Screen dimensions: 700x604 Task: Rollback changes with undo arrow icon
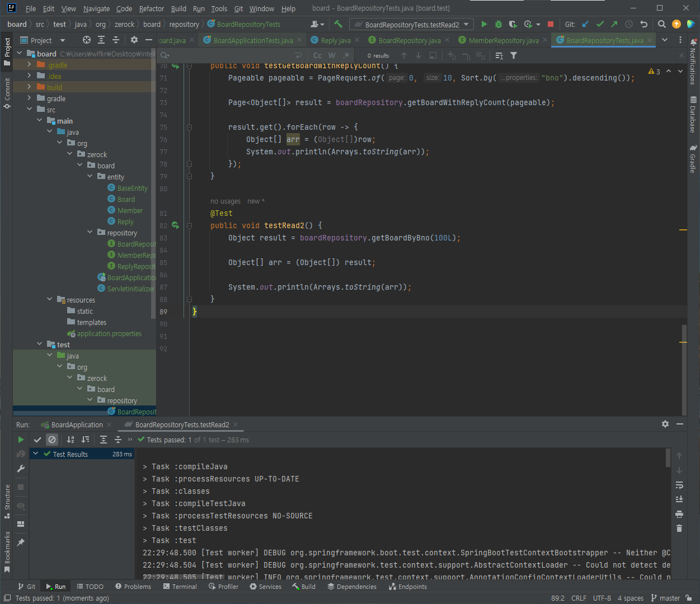(643, 24)
